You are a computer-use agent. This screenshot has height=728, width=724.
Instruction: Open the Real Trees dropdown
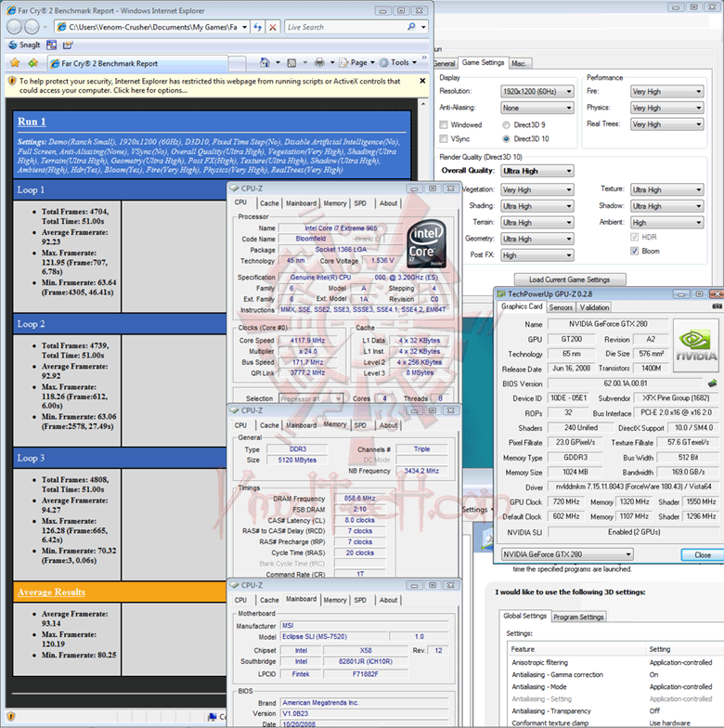[x=666, y=124]
